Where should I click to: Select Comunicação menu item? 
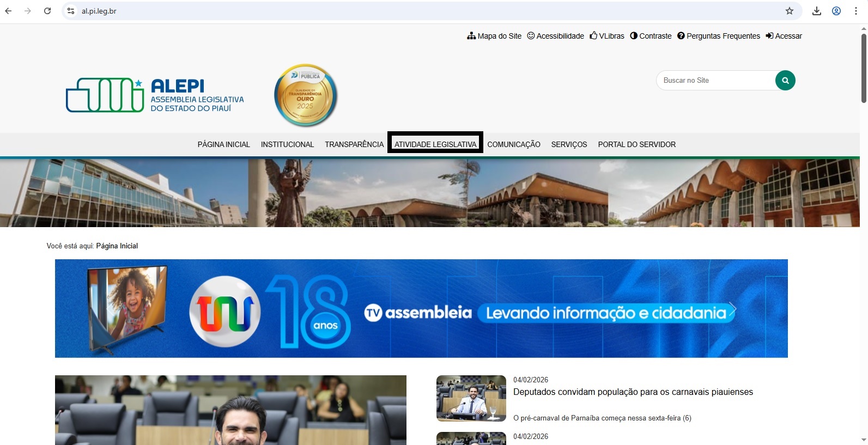[x=513, y=144]
